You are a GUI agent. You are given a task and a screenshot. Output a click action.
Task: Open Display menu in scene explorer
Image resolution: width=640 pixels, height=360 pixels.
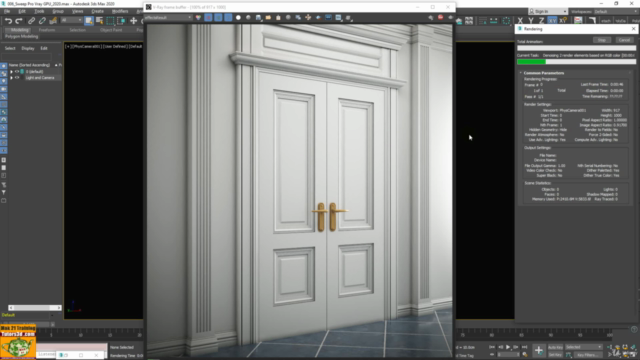28,48
